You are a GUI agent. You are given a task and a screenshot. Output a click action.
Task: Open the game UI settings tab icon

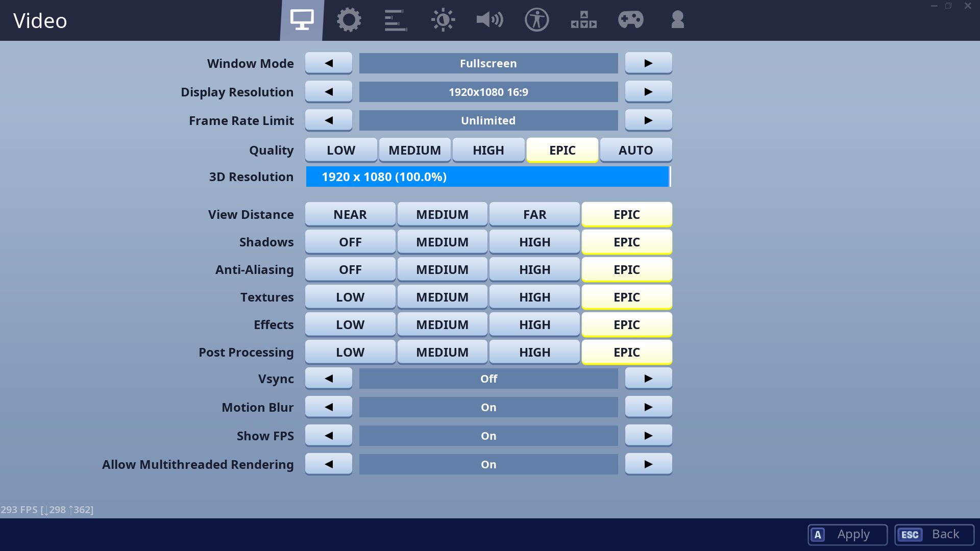(396, 20)
